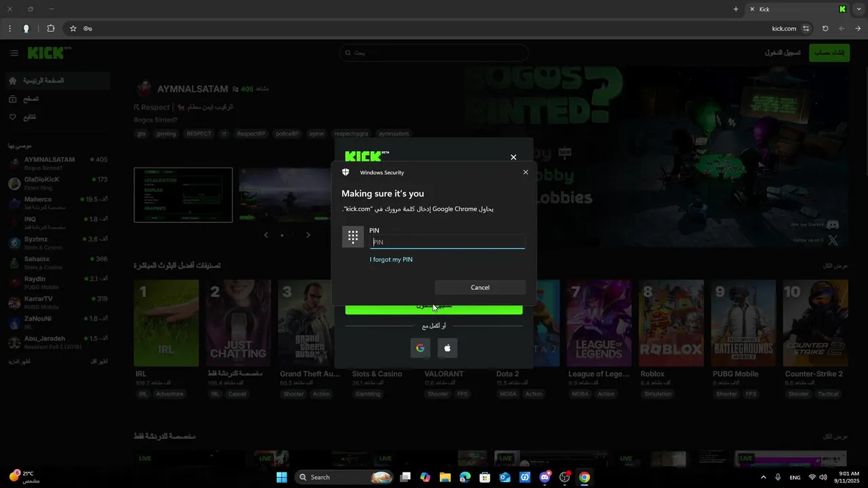Click the browse icon in the Kick sidebar
Screen dimensions: 868x488
(13, 99)
